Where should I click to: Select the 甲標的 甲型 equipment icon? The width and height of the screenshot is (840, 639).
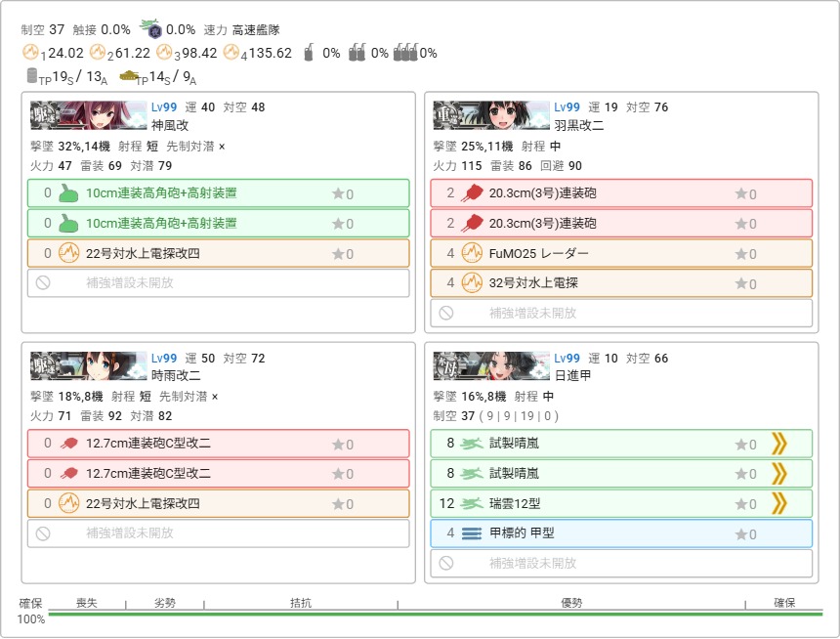point(472,534)
